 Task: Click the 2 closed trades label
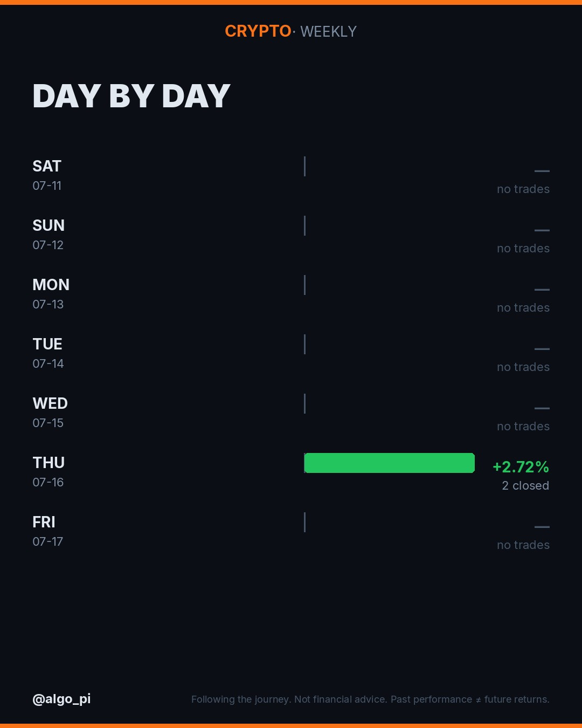click(525, 485)
